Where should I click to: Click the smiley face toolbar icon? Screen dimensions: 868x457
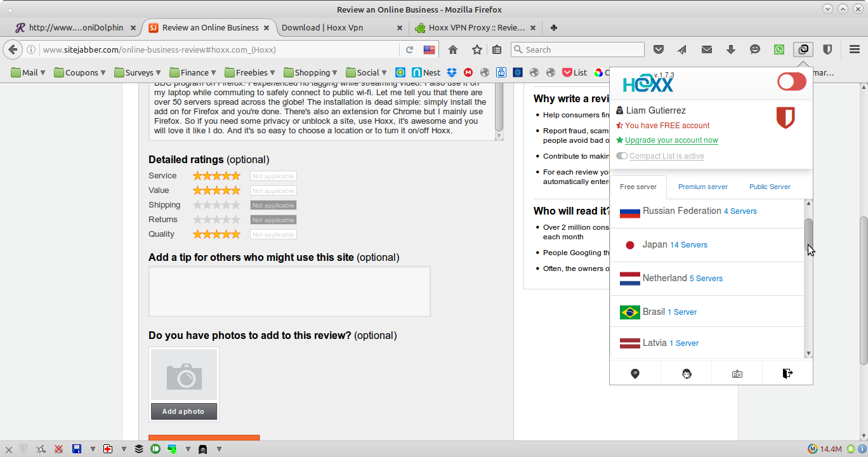(x=755, y=50)
